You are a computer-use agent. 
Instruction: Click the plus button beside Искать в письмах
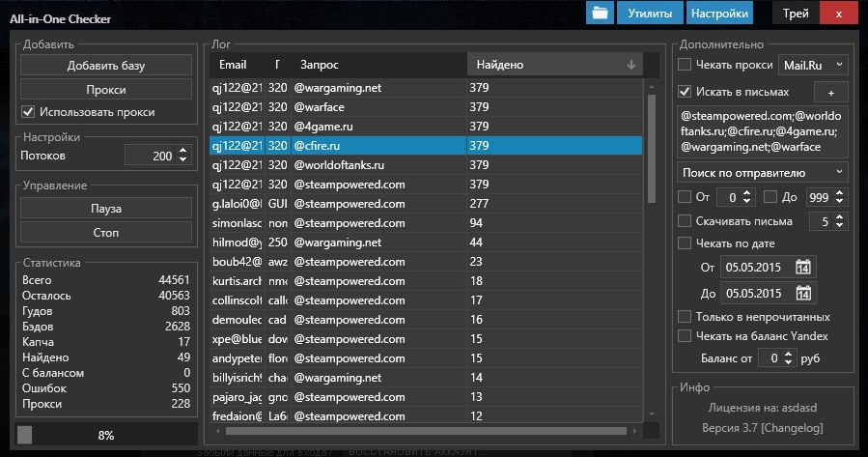tap(831, 93)
